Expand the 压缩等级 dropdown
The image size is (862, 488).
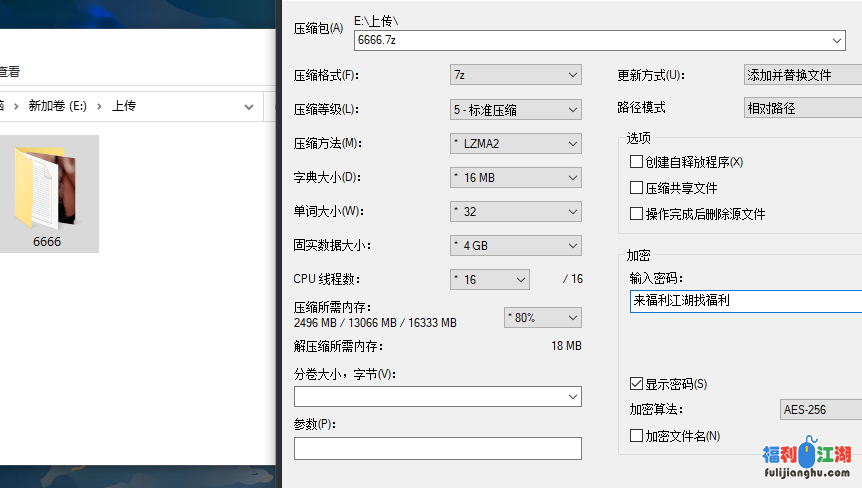click(515, 109)
